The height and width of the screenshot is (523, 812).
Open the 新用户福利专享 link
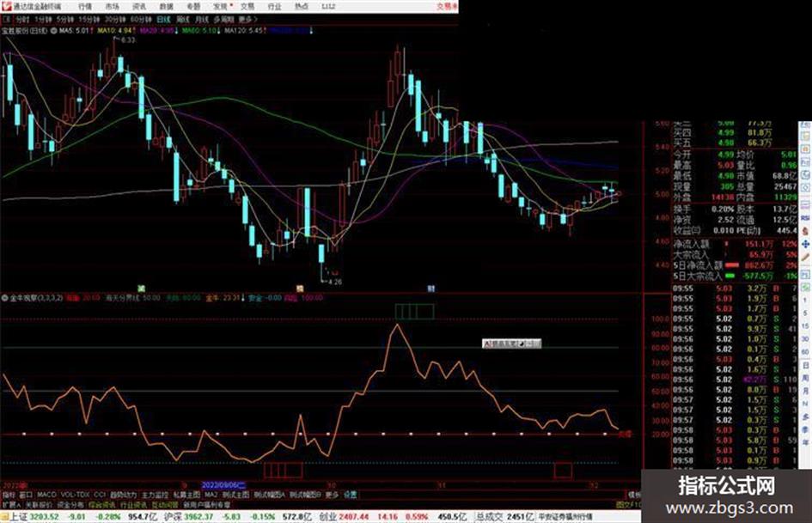point(206,504)
